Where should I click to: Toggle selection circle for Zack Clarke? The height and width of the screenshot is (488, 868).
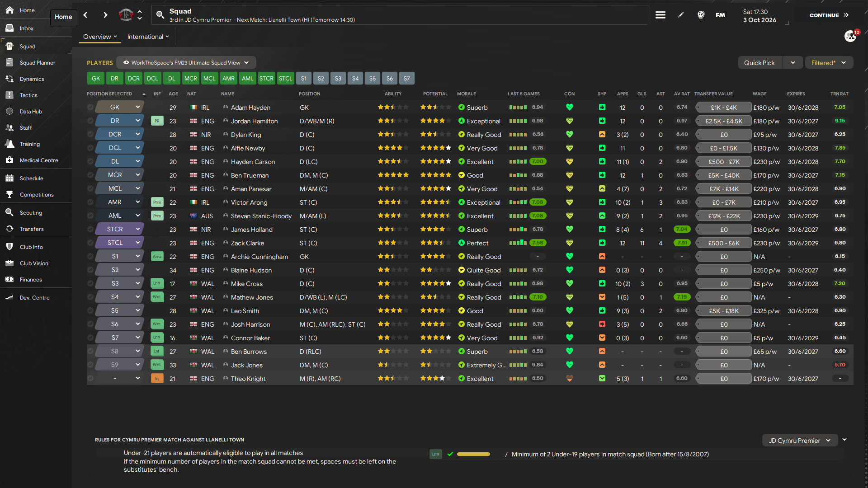[x=90, y=243]
